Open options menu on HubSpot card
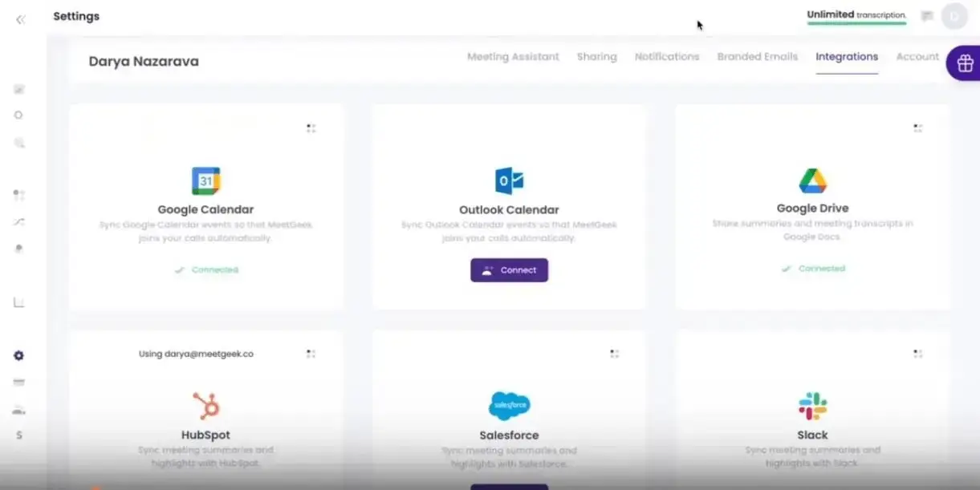 pyautogui.click(x=311, y=354)
